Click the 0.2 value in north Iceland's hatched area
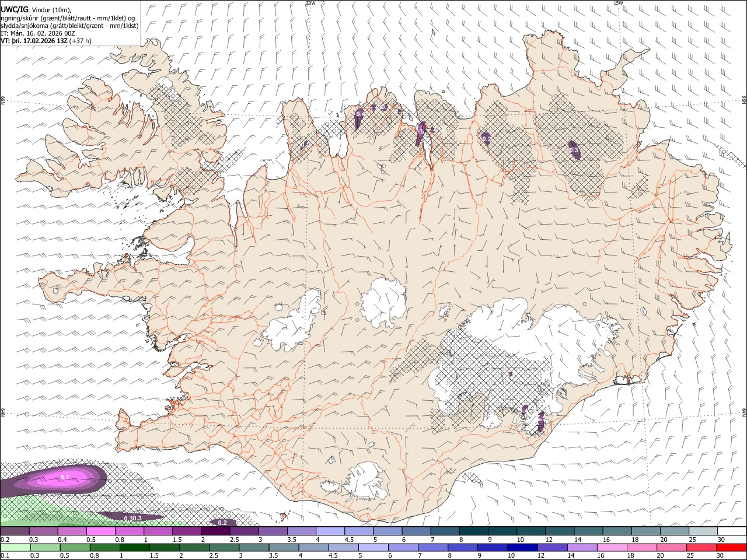747x560 pixels. pos(486,139)
